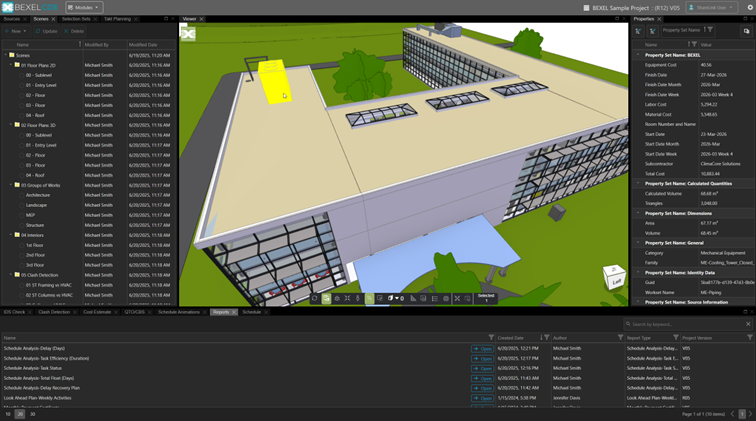This screenshot has width=756, height=421.
Task: Click the filter icon on Report Type column
Action: click(676, 338)
